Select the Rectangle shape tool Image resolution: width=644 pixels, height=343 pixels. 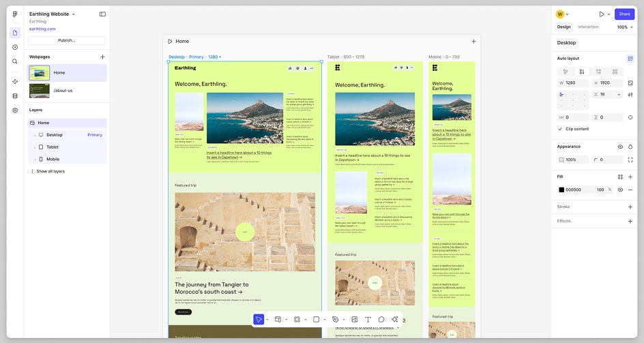[317, 320]
